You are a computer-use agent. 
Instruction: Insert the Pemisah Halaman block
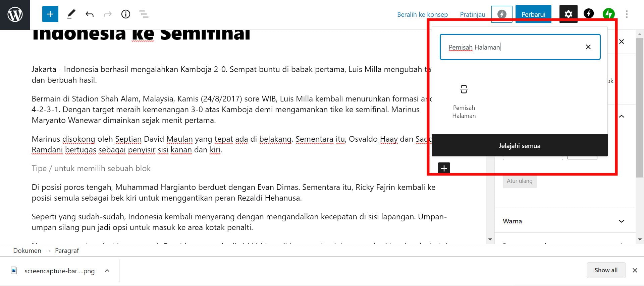(x=464, y=100)
